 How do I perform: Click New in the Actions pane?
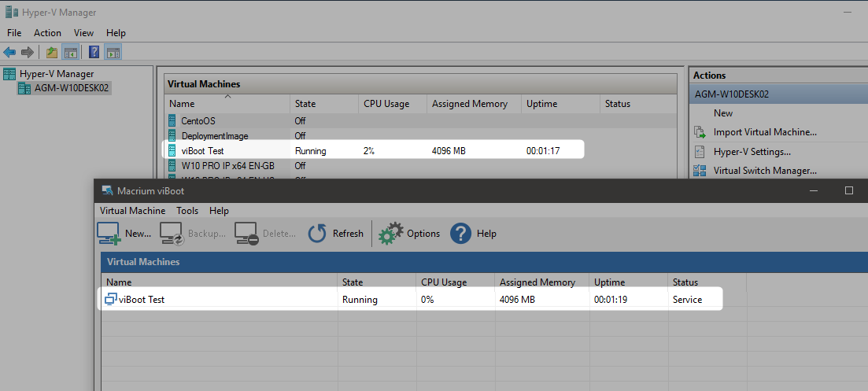tap(723, 113)
